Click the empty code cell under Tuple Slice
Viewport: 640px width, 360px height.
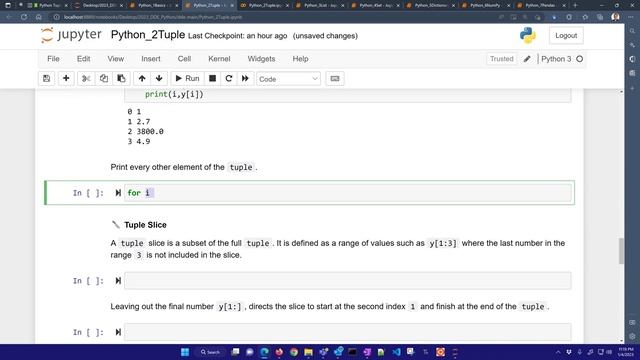coord(348,281)
